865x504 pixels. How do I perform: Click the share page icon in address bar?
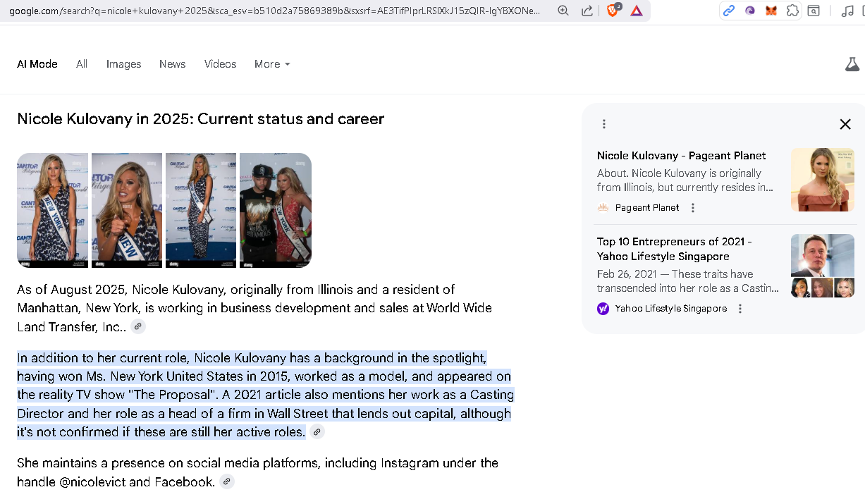point(587,11)
